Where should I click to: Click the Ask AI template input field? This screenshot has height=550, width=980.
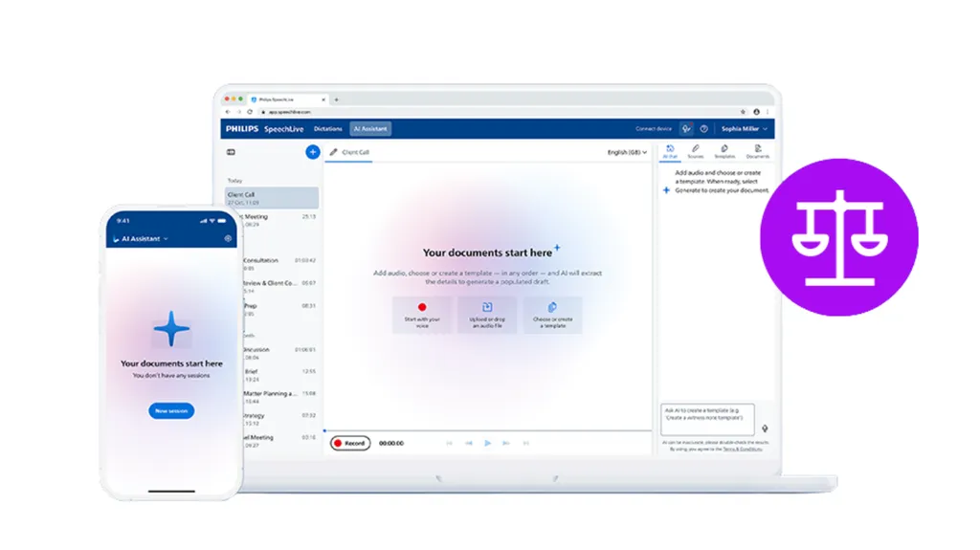(x=707, y=419)
